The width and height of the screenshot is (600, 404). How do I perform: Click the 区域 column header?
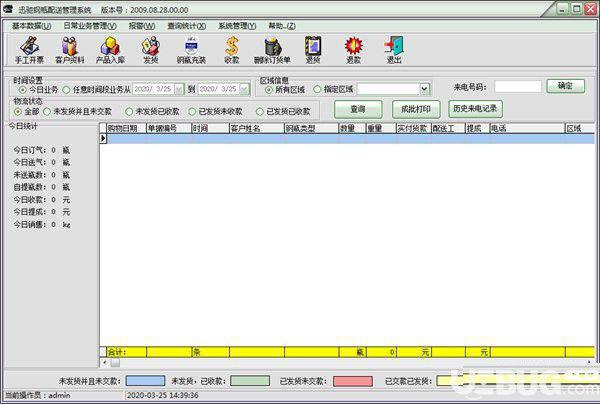(x=580, y=129)
